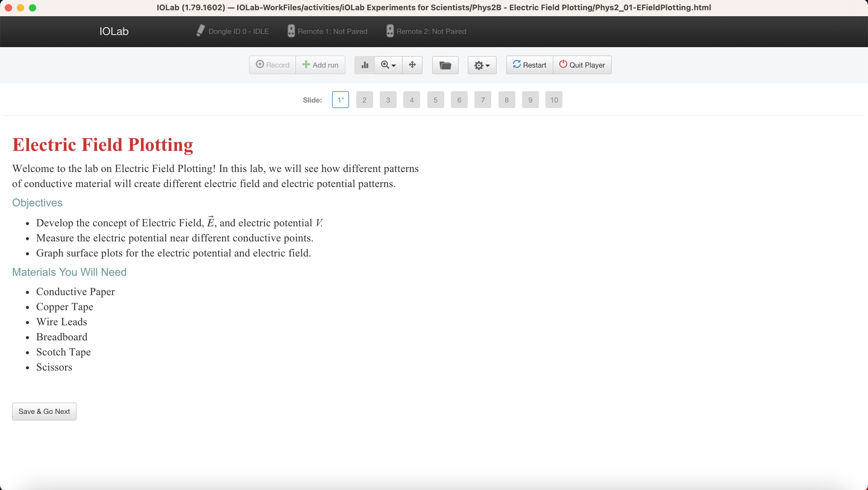Click Remote 2 Not Paired status
The height and width of the screenshot is (490, 868).
(x=426, y=31)
